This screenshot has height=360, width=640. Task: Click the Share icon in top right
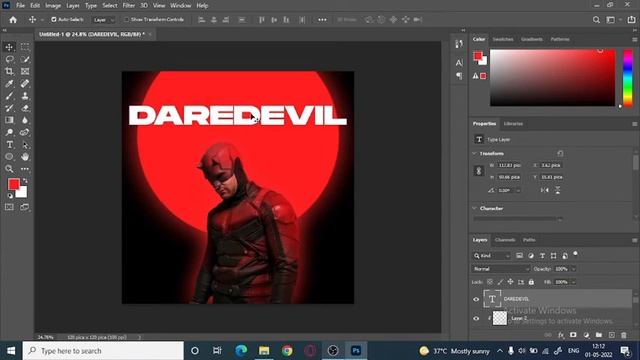pos(631,20)
